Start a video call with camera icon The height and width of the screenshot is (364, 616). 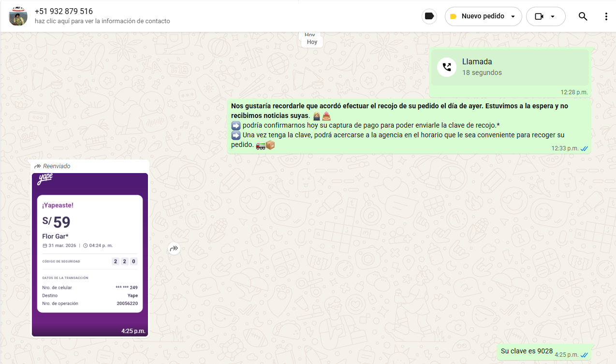point(539,16)
